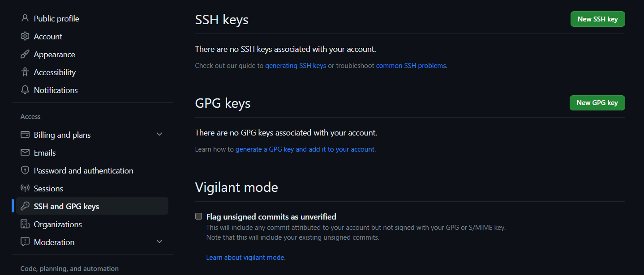This screenshot has height=275, width=644.
Task: Open the Learn about vigilant mode link
Action: [245, 258]
